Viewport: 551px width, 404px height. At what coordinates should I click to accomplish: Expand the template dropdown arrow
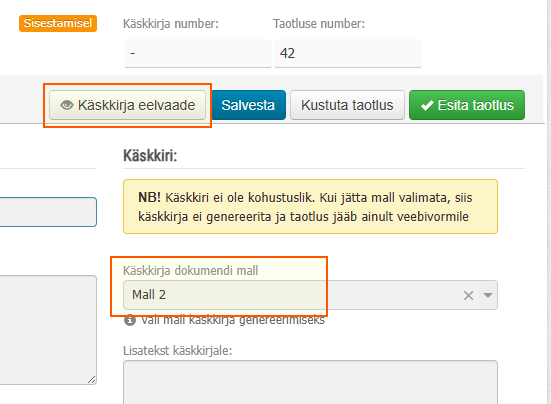pyautogui.click(x=488, y=295)
